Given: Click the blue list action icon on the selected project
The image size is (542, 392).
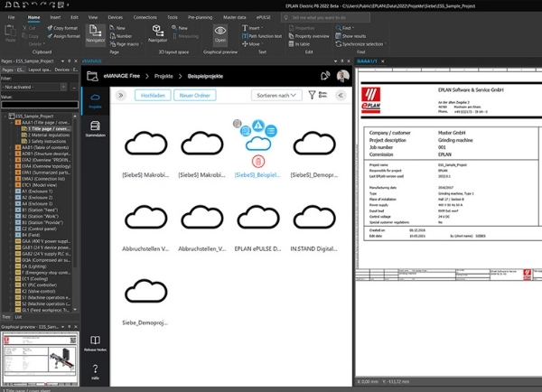Looking at the screenshot, I should (271, 131).
